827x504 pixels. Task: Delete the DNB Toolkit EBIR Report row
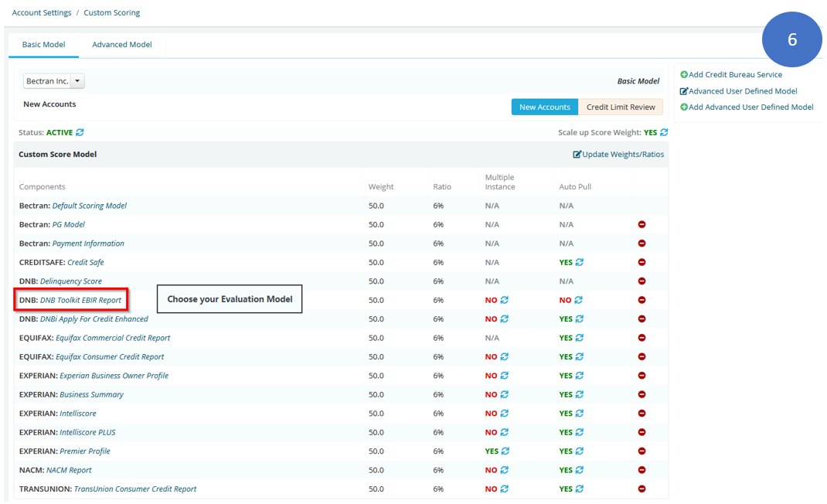tap(642, 300)
